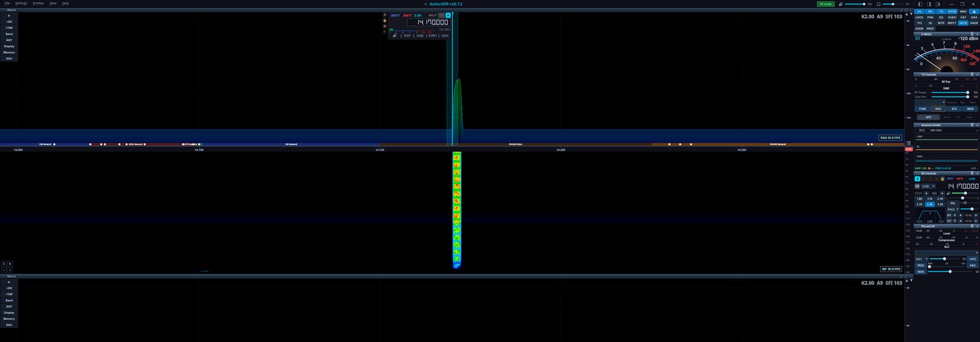Click the back-arrow button in upper panadapter sidebar

[9, 15]
